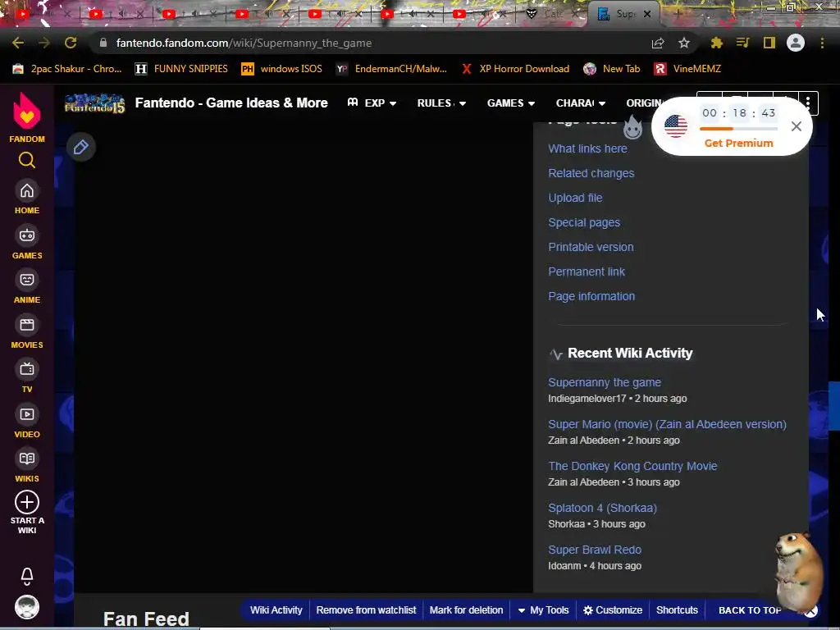Open the TV section in Fandom sidebar

27,377
